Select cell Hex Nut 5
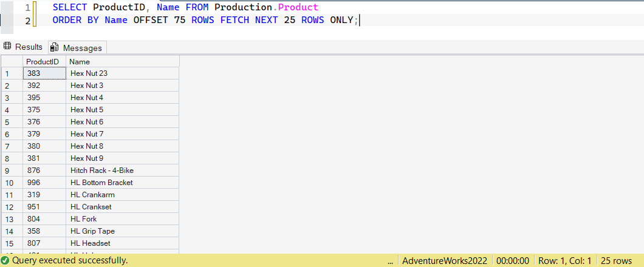 (122, 110)
